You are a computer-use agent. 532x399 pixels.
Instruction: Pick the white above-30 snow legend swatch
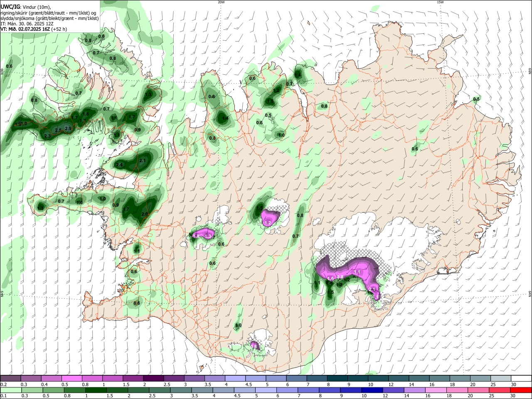521,378
